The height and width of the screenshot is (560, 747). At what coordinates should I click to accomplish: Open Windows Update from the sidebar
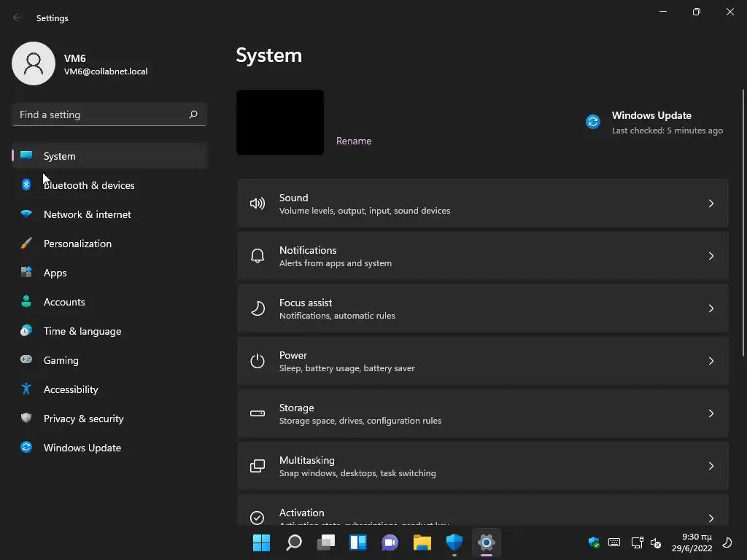(109, 448)
